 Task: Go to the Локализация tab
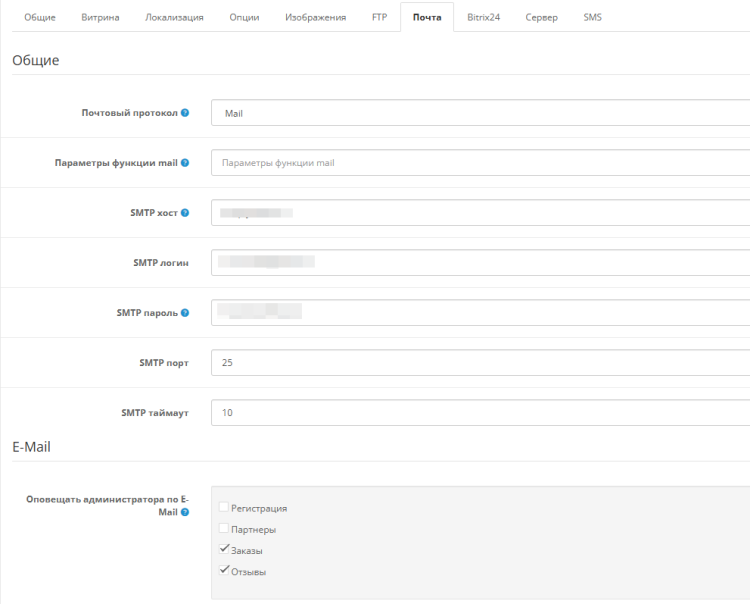pyautogui.click(x=174, y=17)
